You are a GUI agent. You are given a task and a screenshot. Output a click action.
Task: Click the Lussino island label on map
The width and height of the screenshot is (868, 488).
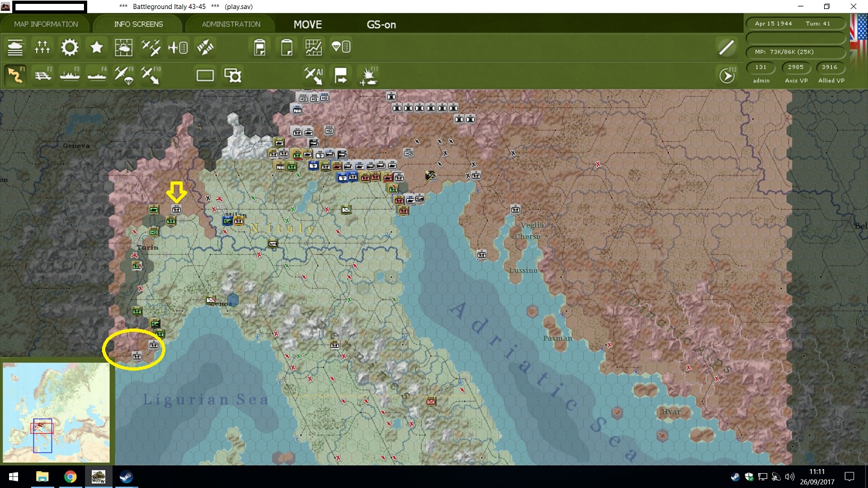[523, 270]
